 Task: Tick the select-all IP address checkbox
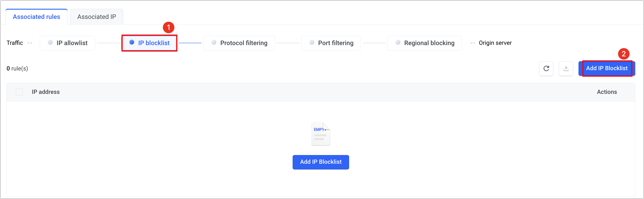(x=19, y=92)
